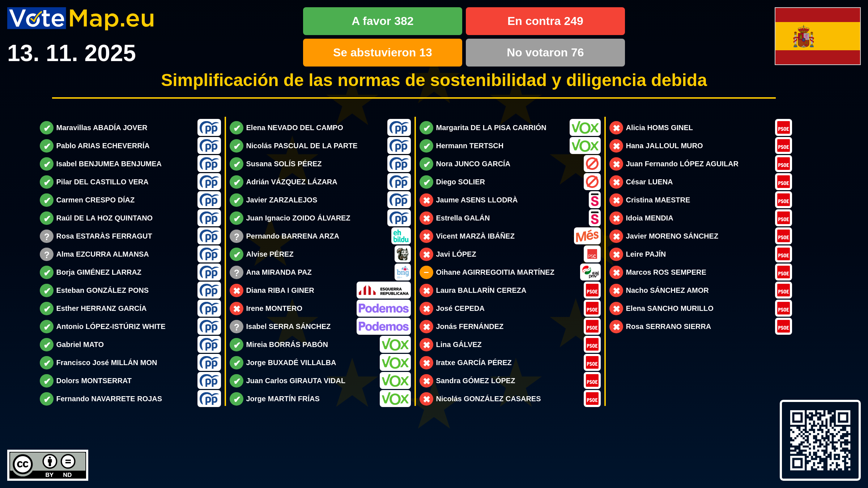
Task: Toggle the green check next to Esteban GONZÁLEZ PONS
Action: tap(46, 290)
